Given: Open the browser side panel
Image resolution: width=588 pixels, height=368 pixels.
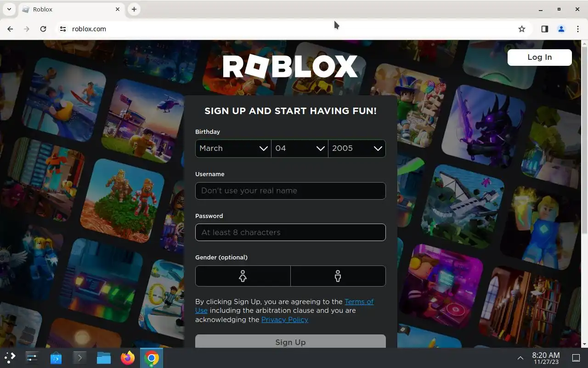Looking at the screenshot, I should 544,29.
